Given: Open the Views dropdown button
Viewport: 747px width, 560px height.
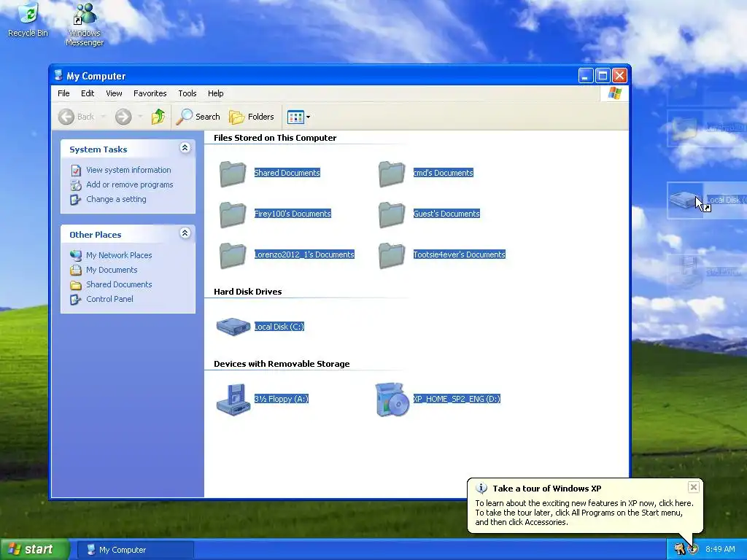Looking at the screenshot, I should click(x=298, y=117).
